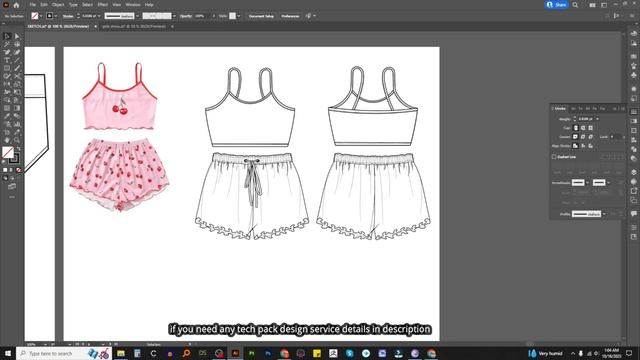Open Profile dropdown in Stroke panel
Viewport: 640px width, 360px height.
pyautogui.click(x=604, y=214)
